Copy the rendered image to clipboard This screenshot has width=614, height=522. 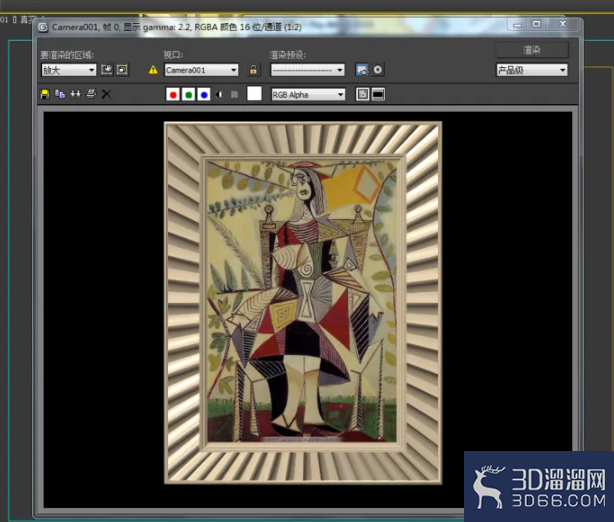pos(60,94)
